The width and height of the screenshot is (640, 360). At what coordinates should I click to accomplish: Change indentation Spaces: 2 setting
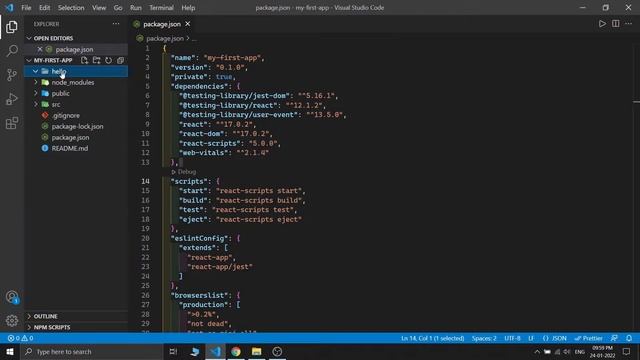[x=484, y=338]
